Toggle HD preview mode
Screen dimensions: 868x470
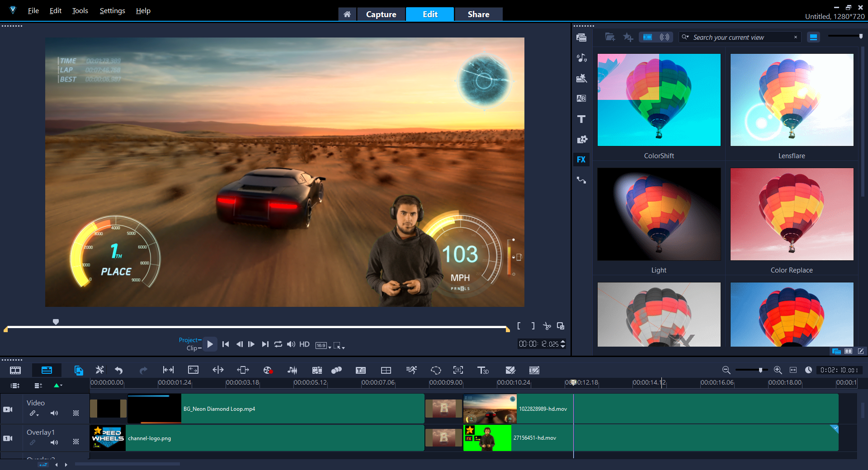(304, 344)
